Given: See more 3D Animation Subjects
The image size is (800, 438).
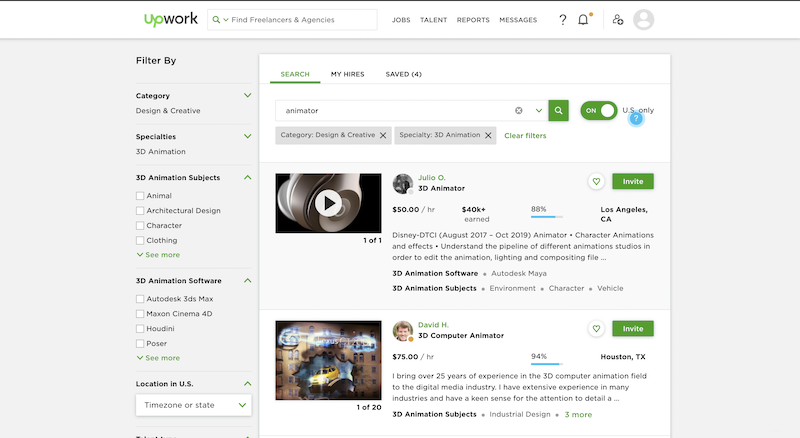Looking at the screenshot, I should 158,255.
